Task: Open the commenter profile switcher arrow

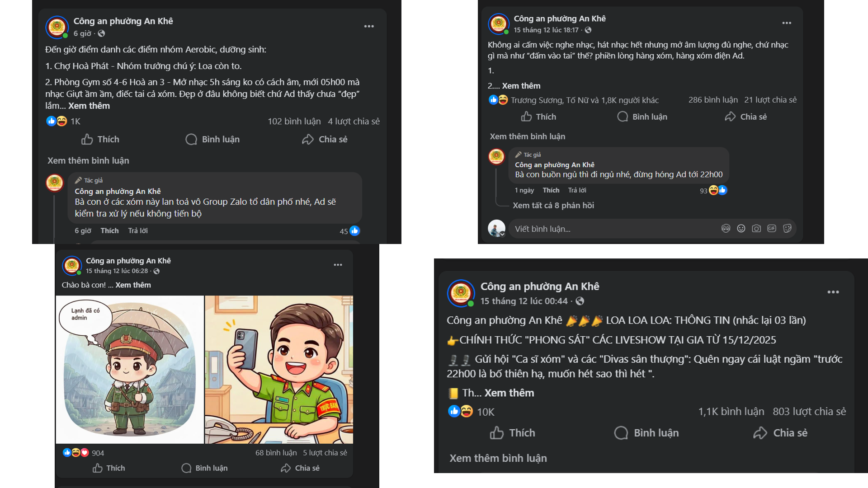Action: pyautogui.click(x=502, y=234)
